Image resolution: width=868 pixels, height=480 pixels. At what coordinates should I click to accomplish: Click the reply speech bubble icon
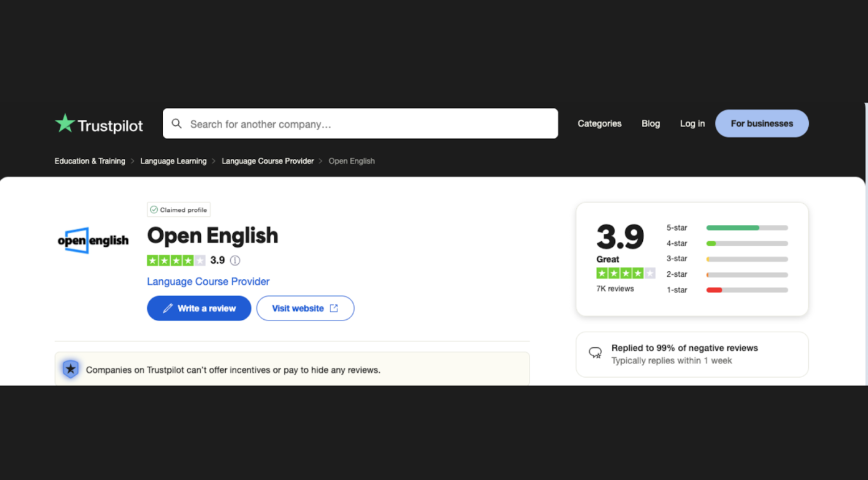(x=596, y=353)
